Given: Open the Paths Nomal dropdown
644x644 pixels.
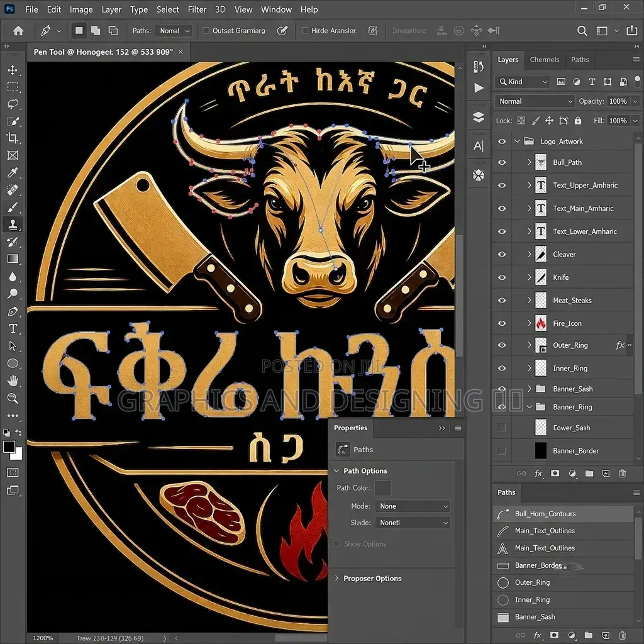Looking at the screenshot, I should click(x=174, y=31).
